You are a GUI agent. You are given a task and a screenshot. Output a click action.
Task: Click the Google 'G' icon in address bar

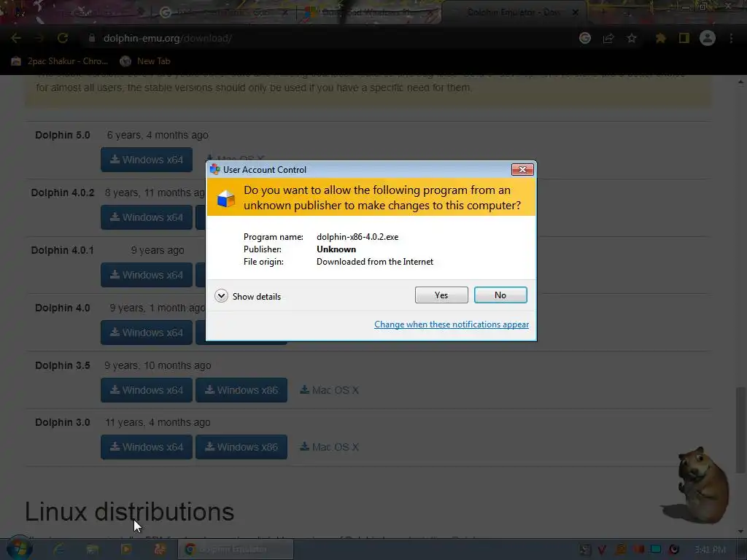(x=585, y=38)
